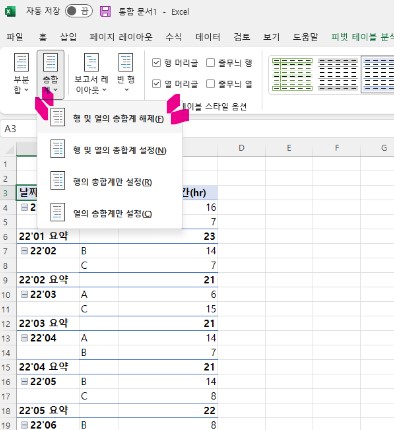The image size is (394, 430).
Task: Click the value 22 in row 18
Action: coord(209,411)
